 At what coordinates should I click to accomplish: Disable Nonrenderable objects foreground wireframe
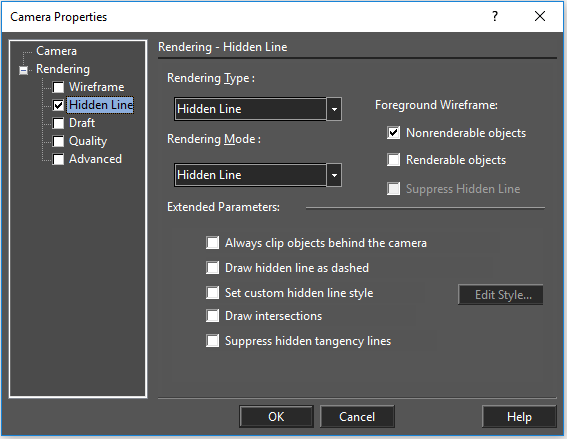(393, 133)
